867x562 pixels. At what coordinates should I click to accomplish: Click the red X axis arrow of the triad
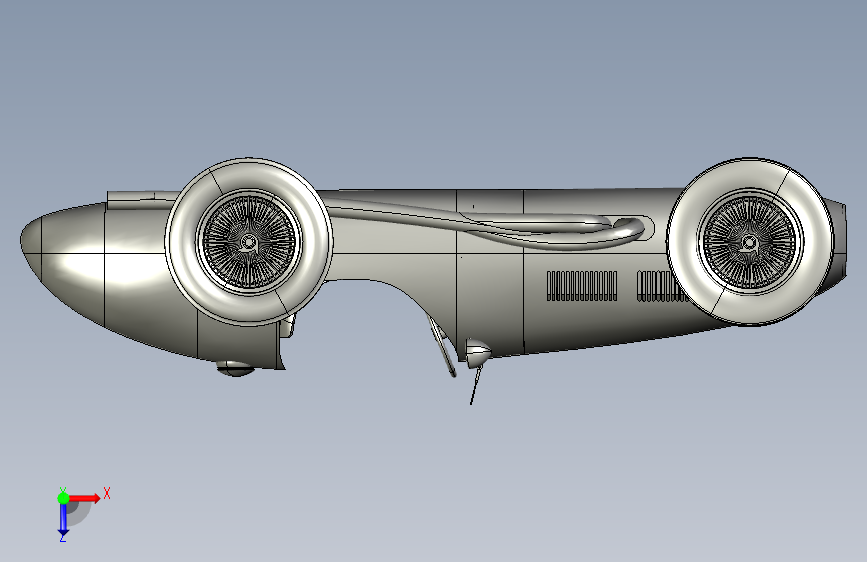(x=84, y=498)
